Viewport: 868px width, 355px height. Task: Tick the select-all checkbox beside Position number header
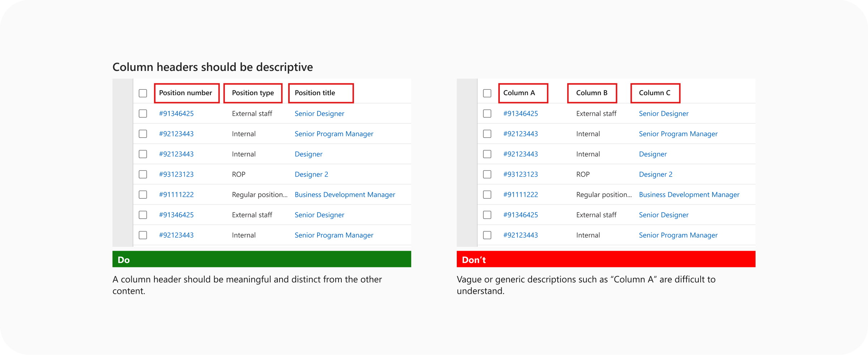(x=143, y=93)
